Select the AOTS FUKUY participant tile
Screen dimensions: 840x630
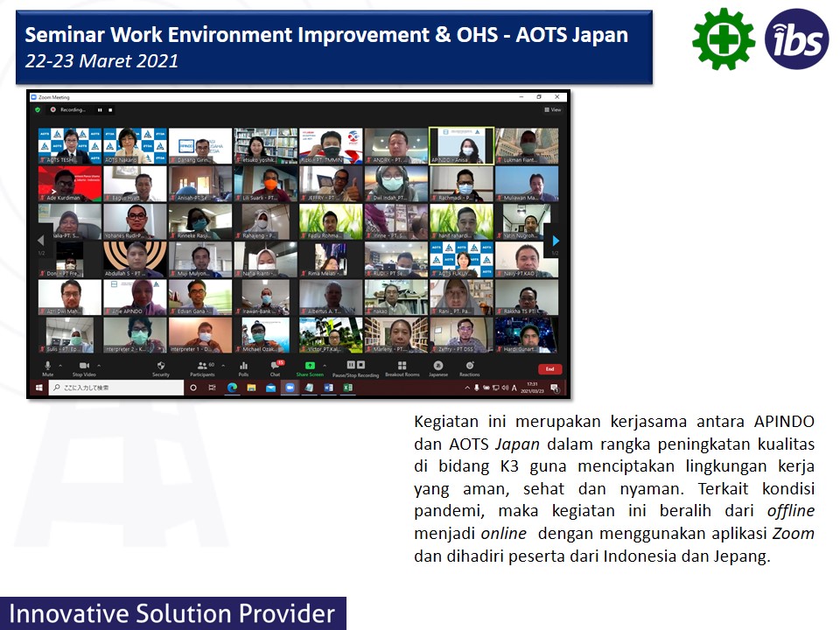(461, 259)
